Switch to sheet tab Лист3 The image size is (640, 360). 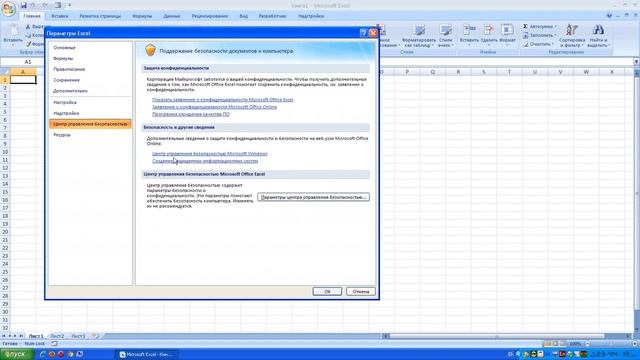(x=78, y=336)
